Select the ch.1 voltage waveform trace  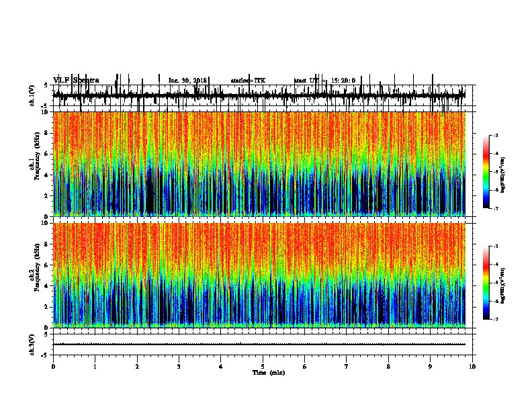(259, 95)
